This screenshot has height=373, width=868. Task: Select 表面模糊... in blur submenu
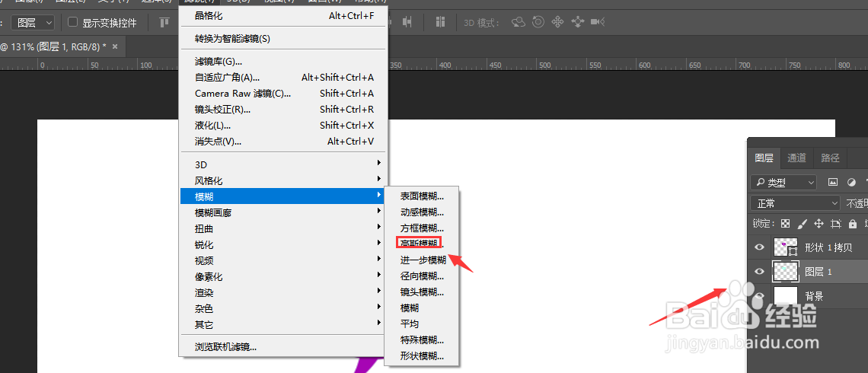tap(422, 196)
